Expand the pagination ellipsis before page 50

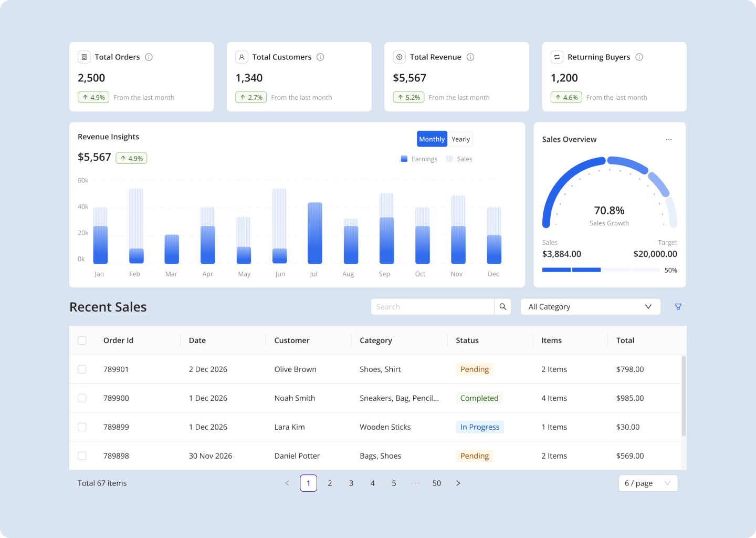[x=415, y=483]
